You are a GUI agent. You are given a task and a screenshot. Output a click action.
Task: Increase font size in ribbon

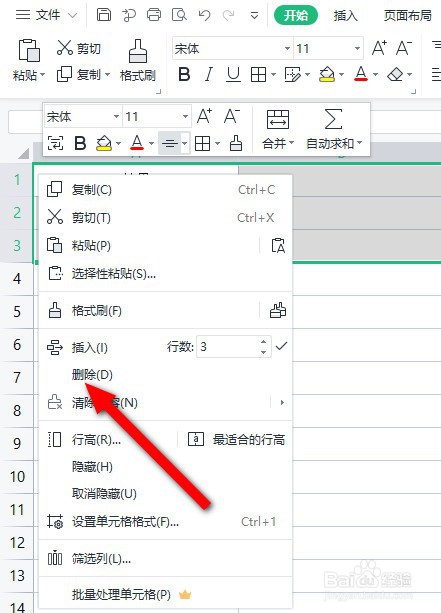coord(379,48)
